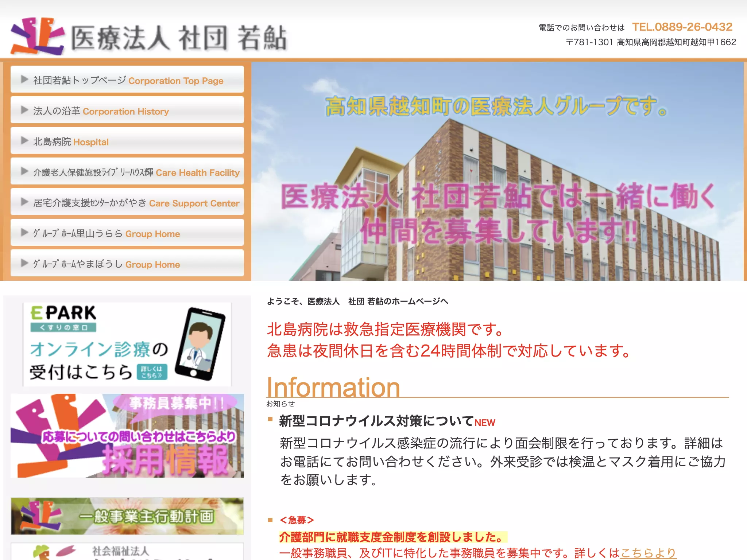Open グループホームやまぼうし Group Home item
The width and height of the screenshot is (747, 560).
[x=127, y=263]
